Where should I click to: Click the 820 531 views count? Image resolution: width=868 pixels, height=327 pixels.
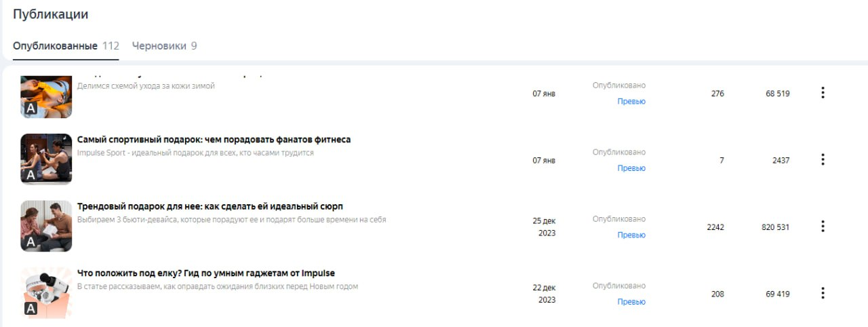tap(775, 227)
